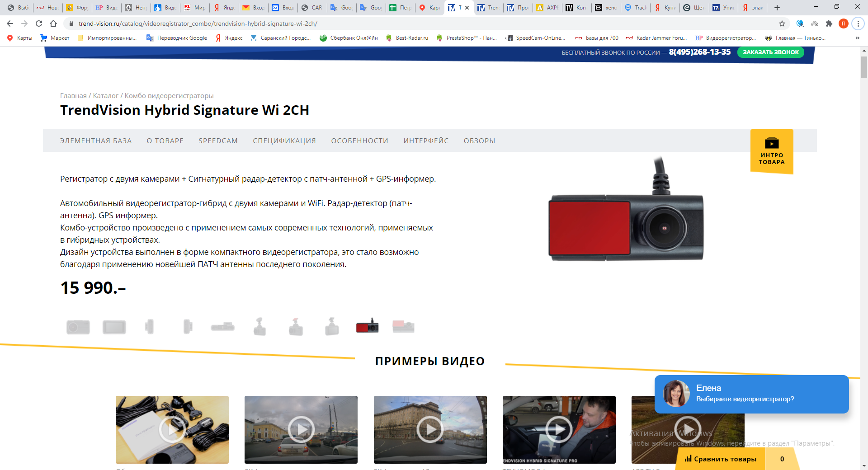
Task: Open a new browser tab
Action: [x=777, y=8]
